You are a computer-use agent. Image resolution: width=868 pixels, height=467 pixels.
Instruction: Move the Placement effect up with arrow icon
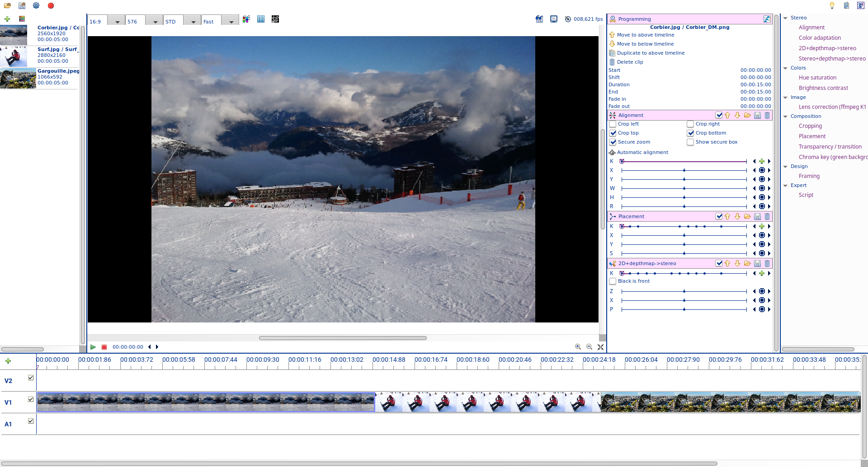pos(727,217)
